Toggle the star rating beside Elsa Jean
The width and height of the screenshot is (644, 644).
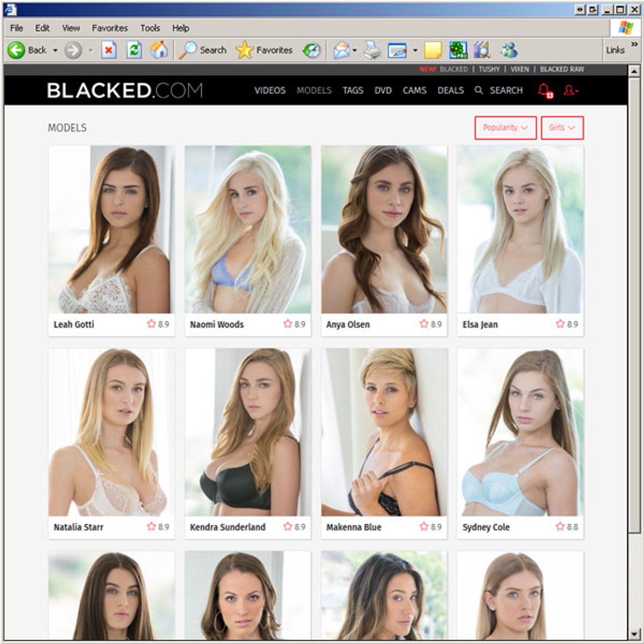pyautogui.click(x=560, y=324)
